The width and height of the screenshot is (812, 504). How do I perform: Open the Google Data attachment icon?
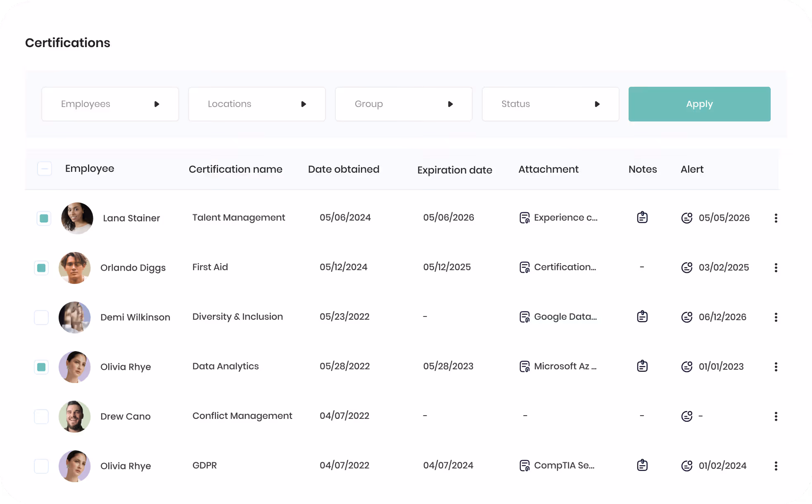(525, 317)
